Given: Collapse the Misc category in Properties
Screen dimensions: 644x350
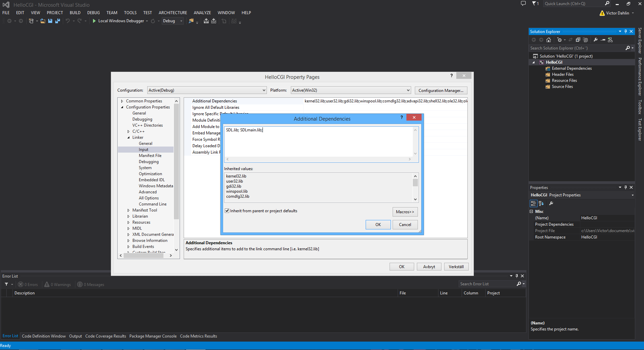Looking at the screenshot, I should [x=531, y=212].
